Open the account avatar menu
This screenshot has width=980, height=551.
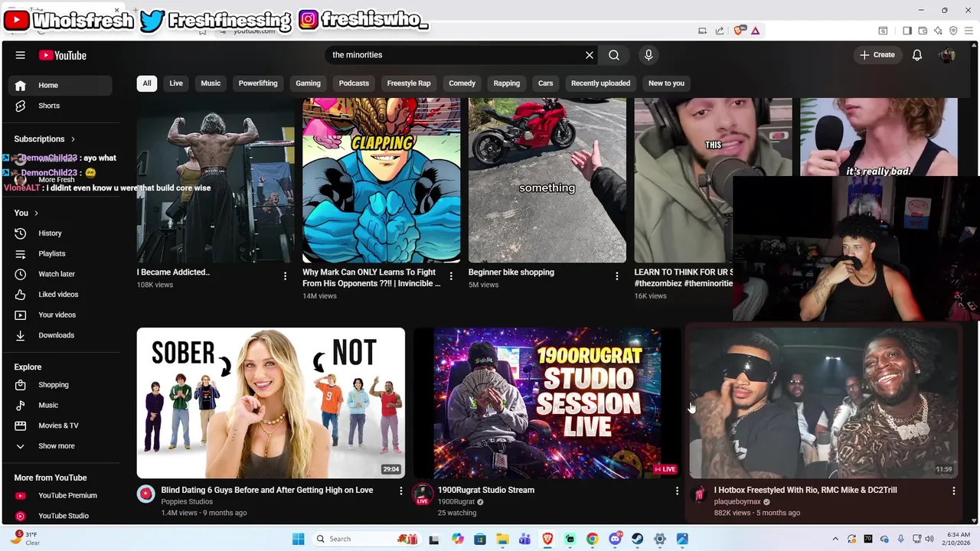pos(947,55)
